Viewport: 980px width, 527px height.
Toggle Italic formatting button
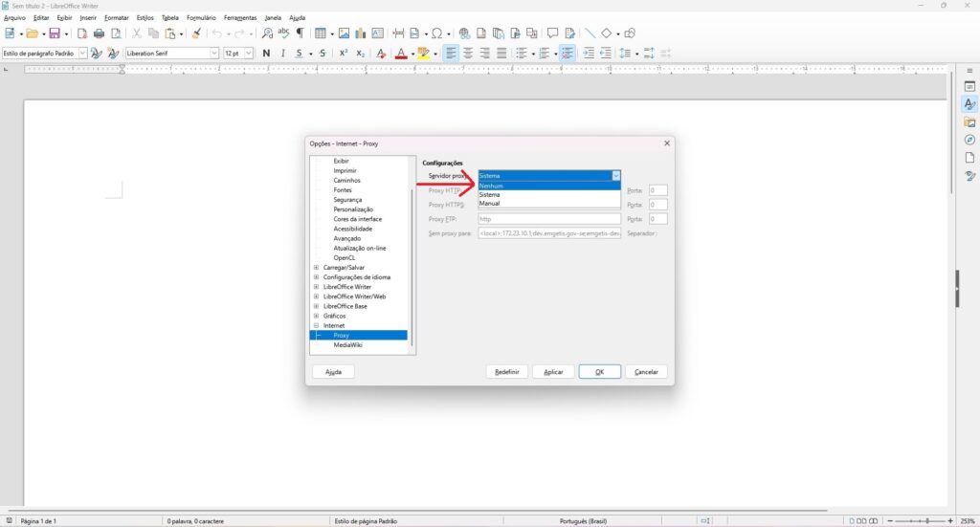coord(282,54)
